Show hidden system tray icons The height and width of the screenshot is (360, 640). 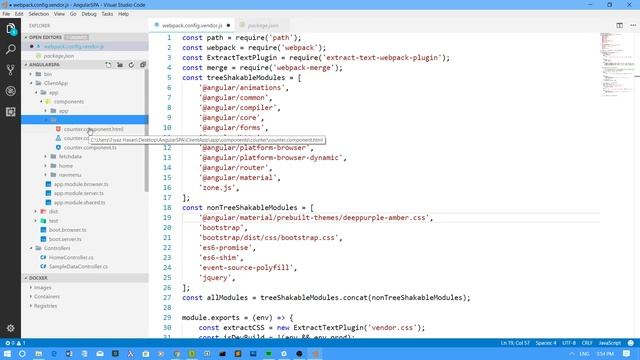click(572, 354)
